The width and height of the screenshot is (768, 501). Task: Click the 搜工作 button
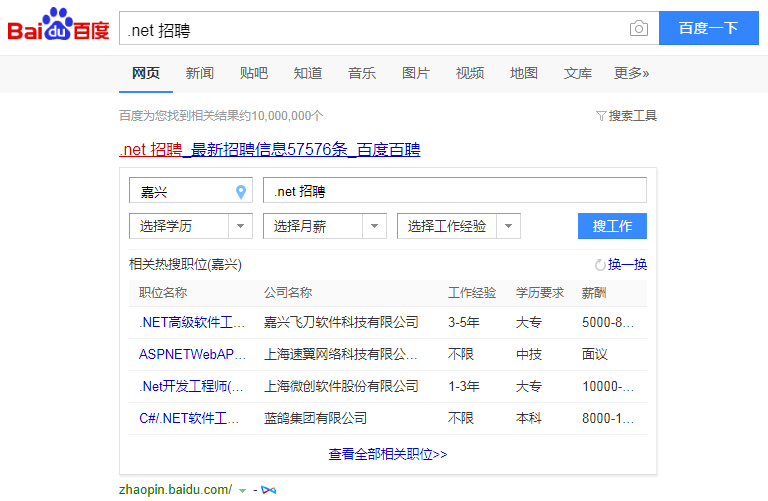click(x=612, y=226)
